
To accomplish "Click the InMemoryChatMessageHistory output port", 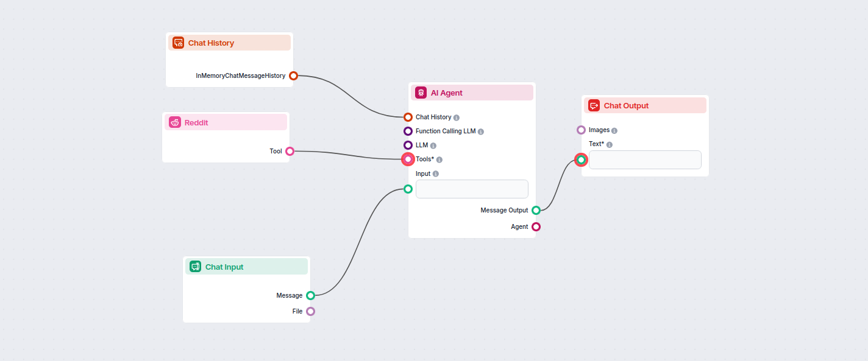I will (293, 75).
